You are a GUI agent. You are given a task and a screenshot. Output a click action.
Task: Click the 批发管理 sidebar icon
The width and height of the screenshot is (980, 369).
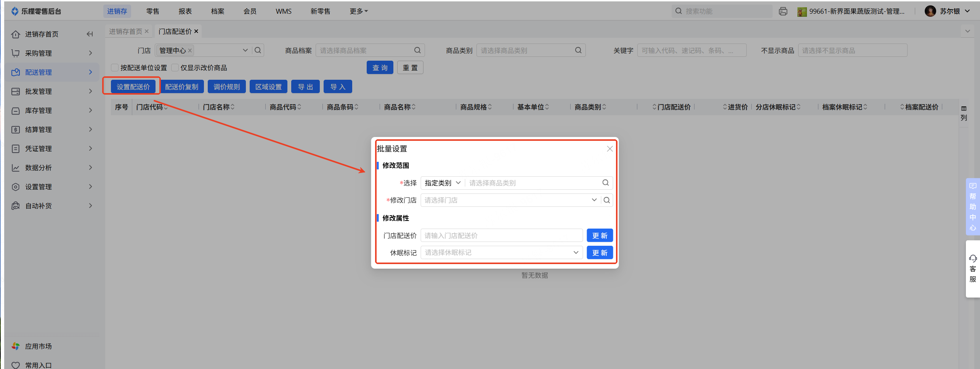tap(16, 91)
